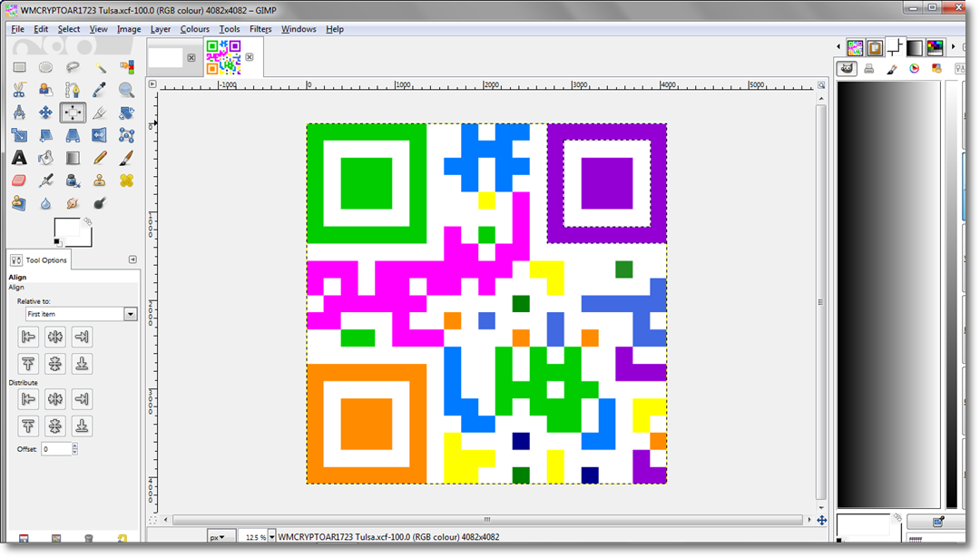Select the Rotate tool
Viewport: 980px width, 558px height.
click(126, 113)
